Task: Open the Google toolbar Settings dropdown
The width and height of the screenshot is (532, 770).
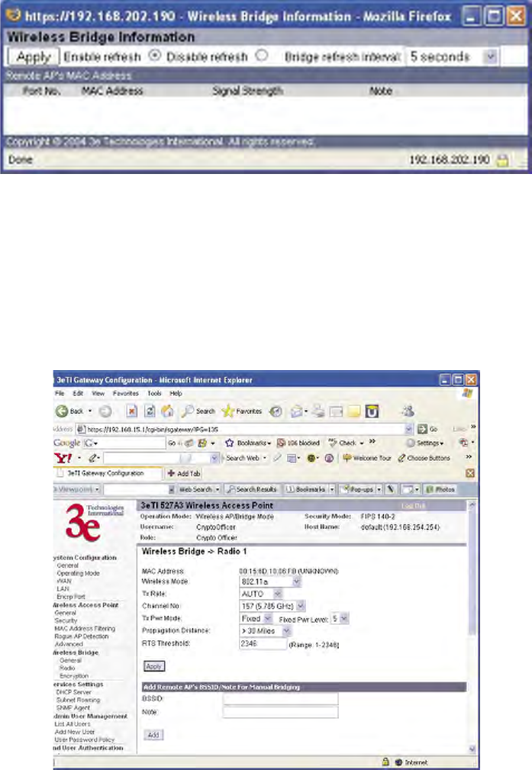Action: (426, 443)
